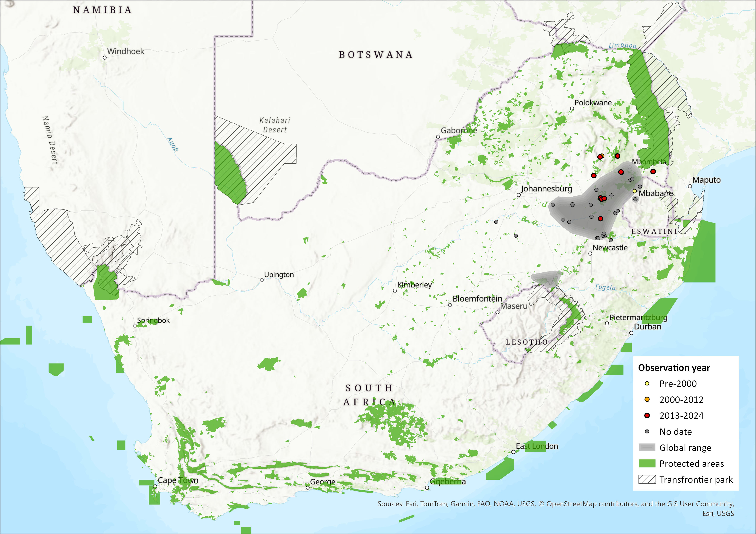Click the Tugela river label

coord(605,287)
